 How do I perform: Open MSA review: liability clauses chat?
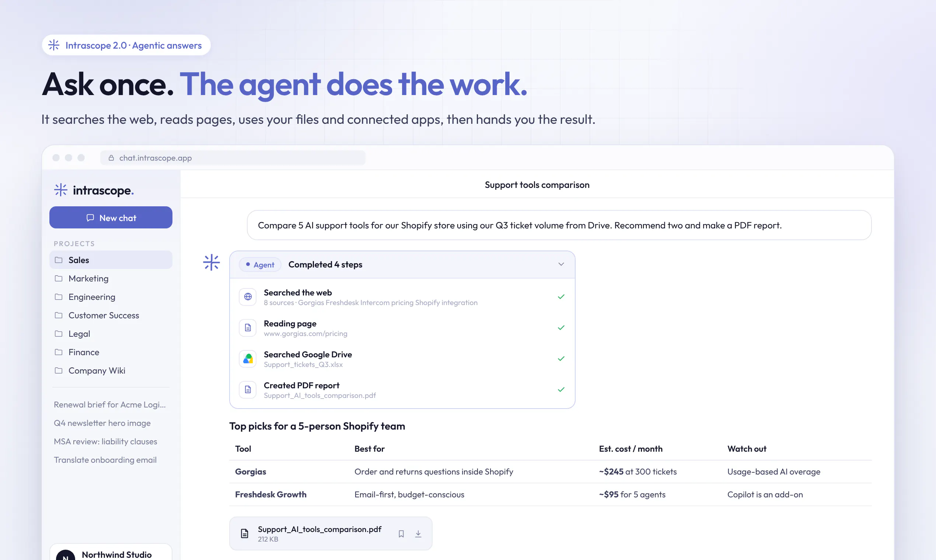105,441
